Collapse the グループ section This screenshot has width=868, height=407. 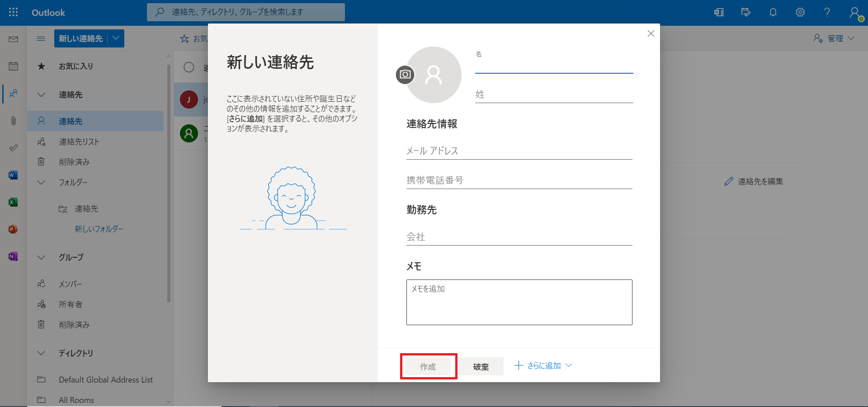click(x=41, y=257)
